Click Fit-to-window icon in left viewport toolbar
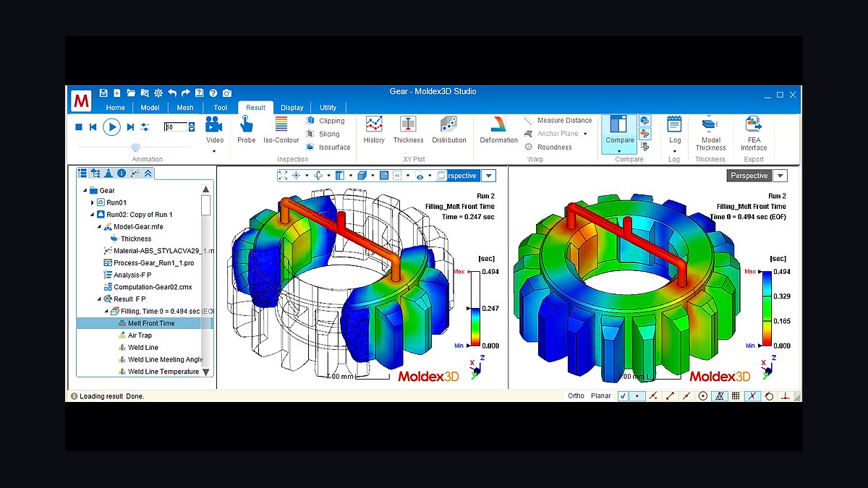 283,176
